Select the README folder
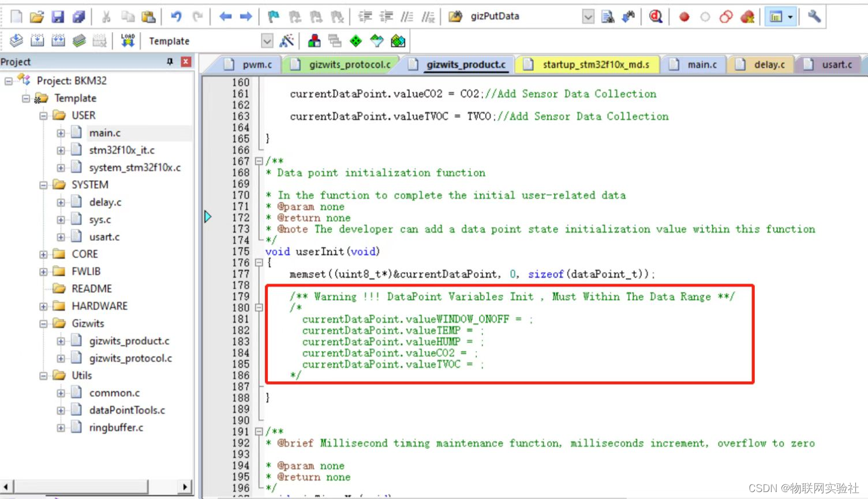The height and width of the screenshot is (499, 868). click(x=91, y=289)
